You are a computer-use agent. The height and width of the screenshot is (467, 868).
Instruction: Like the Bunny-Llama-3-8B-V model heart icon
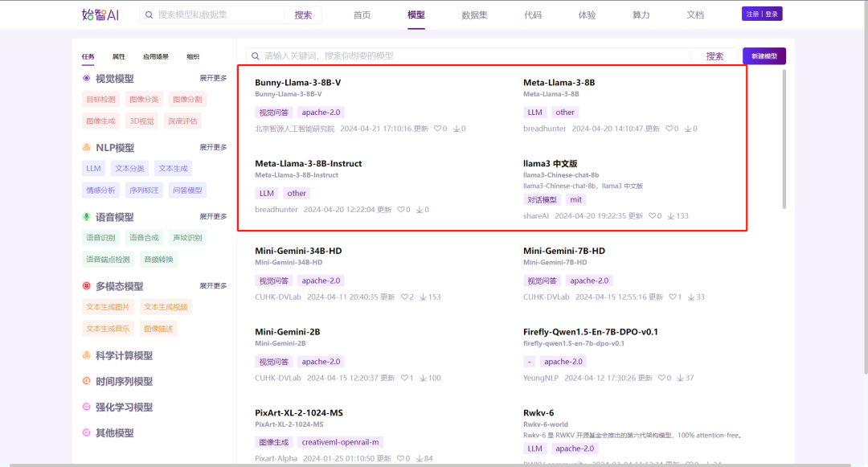pos(437,129)
